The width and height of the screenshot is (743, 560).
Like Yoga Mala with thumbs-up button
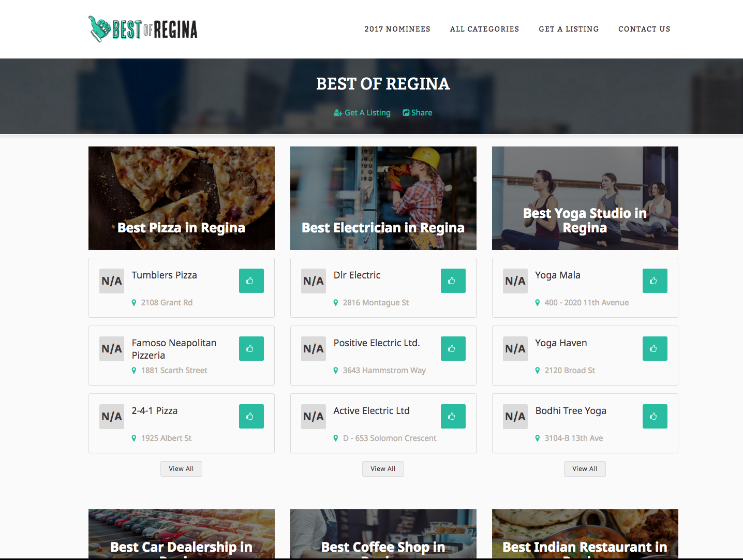pyautogui.click(x=655, y=281)
